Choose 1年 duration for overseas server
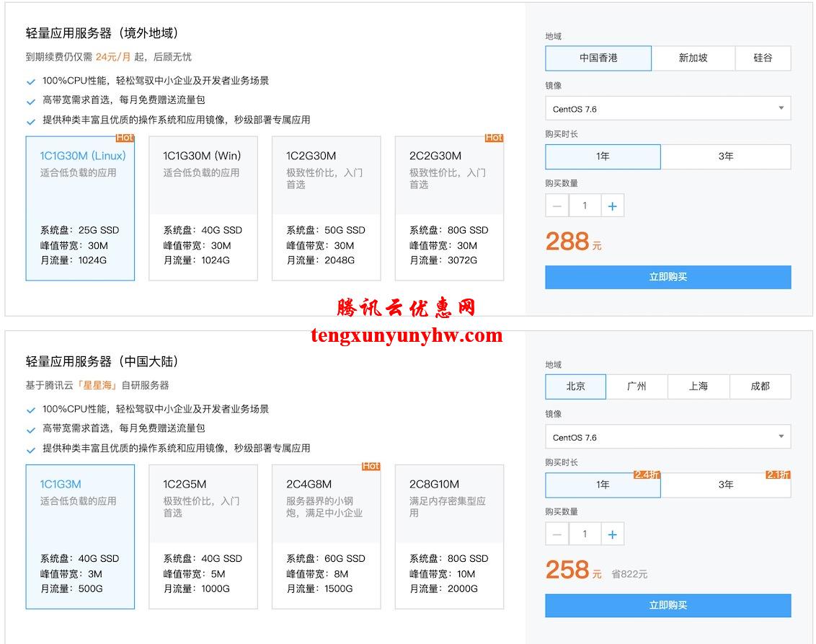This screenshot has width=816, height=644. point(603,156)
